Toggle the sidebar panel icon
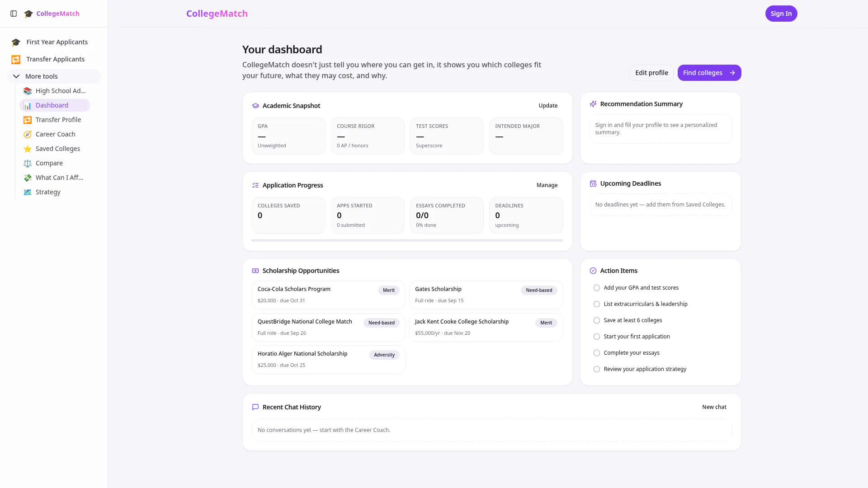Viewport: 868px width, 488px height. pos(14,14)
